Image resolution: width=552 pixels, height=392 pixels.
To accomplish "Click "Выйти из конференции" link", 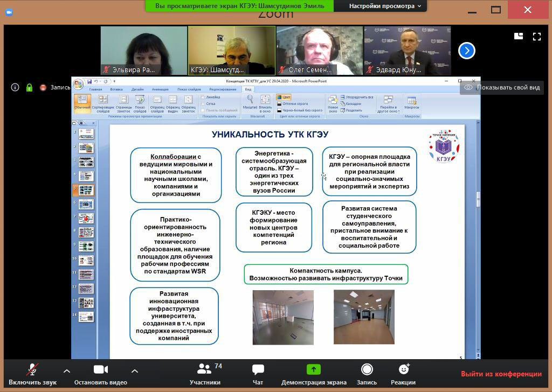I will pyautogui.click(x=501, y=374).
